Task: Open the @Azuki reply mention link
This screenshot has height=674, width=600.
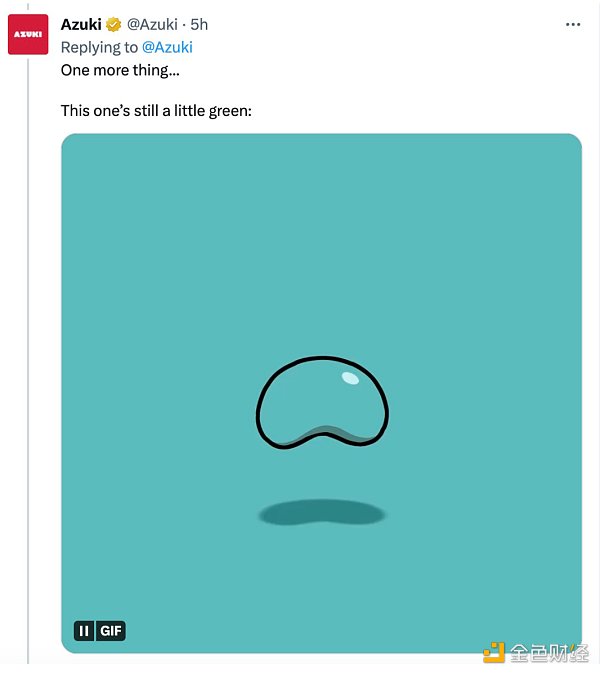Action: [167, 47]
